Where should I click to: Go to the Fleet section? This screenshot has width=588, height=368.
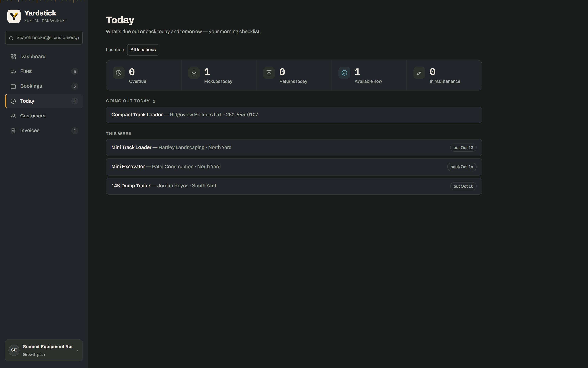point(44,72)
